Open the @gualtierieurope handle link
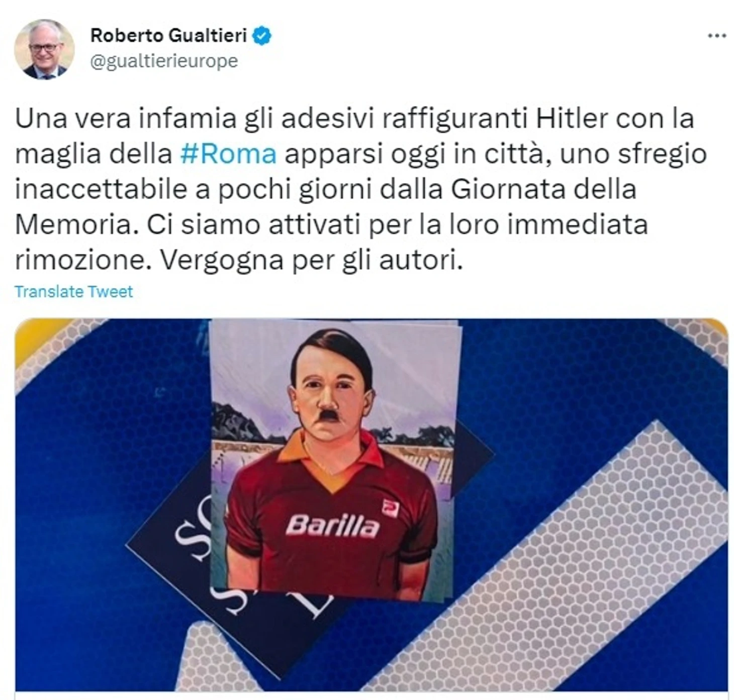This screenshot has width=734, height=700. click(164, 61)
